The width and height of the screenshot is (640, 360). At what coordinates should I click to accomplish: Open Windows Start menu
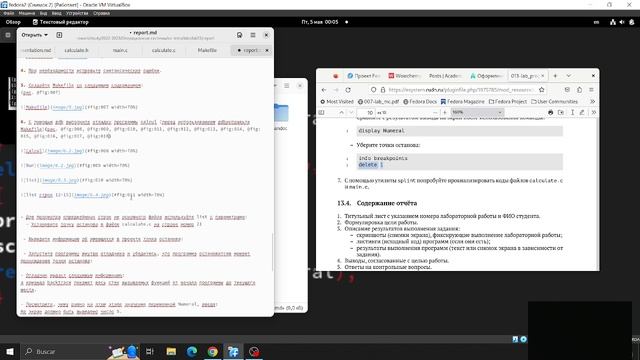[10, 351]
